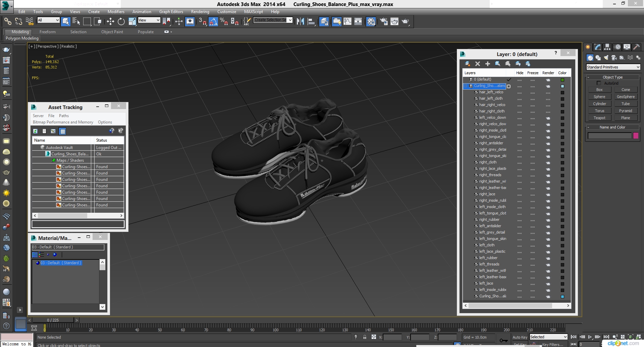Toggle the Angle Snap icon
This screenshot has height=347, width=644.
click(x=213, y=21)
